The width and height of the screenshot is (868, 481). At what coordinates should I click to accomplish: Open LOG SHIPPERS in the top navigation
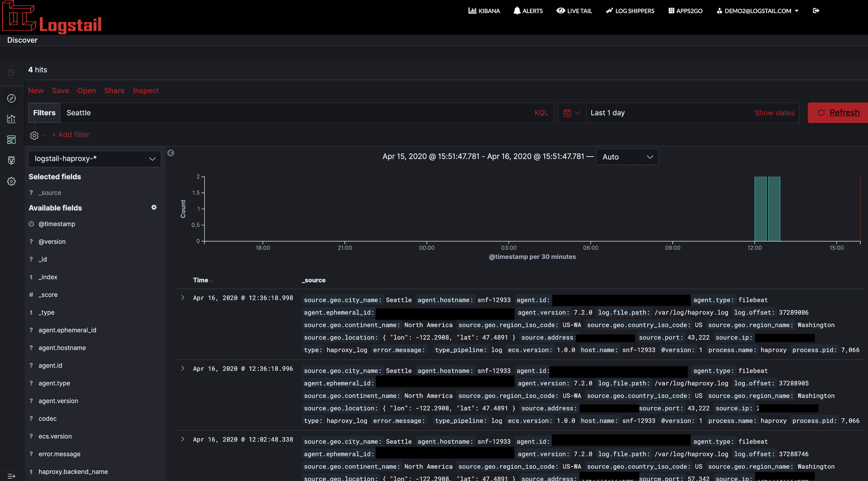[630, 11]
